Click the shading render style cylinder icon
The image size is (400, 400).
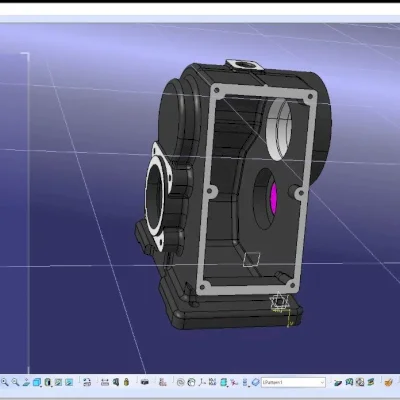48,382
